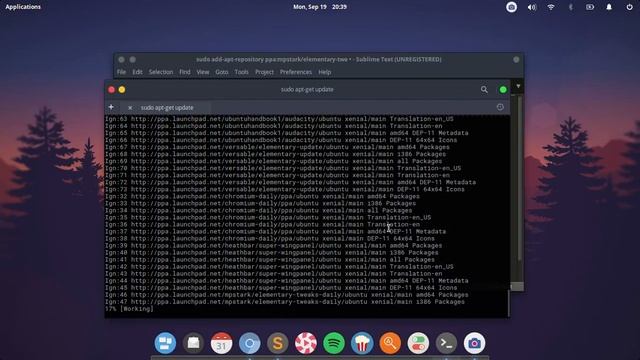Open Sublime Text File menu
This screenshot has height=360, width=640.
pos(121,72)
